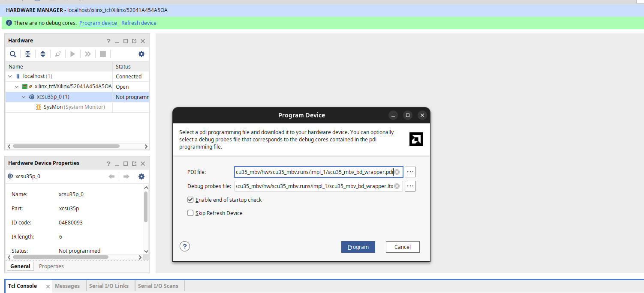The height and width of the screenshot is (293, 644).
Task: Collapse the localhost tree node
Action: [10, 76]
